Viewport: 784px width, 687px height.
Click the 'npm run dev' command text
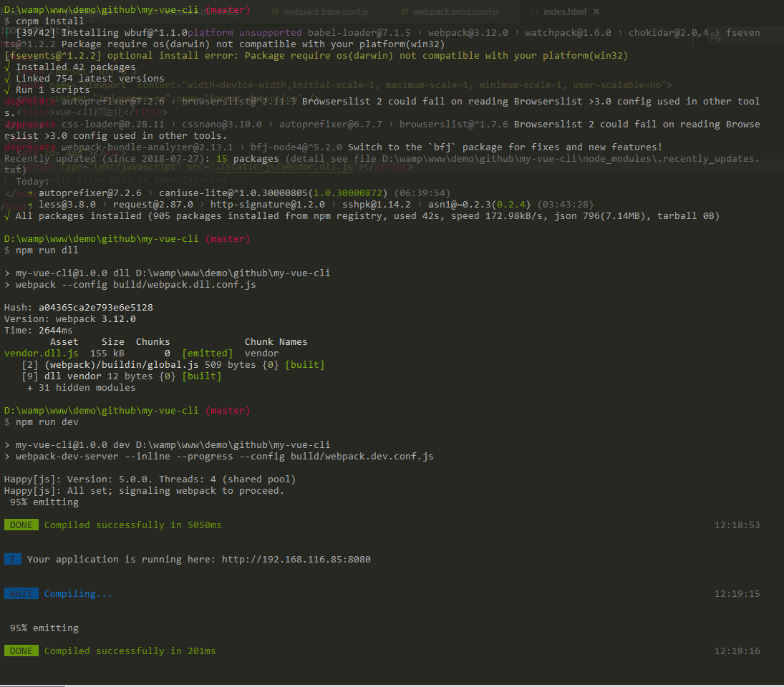[47, 422]
